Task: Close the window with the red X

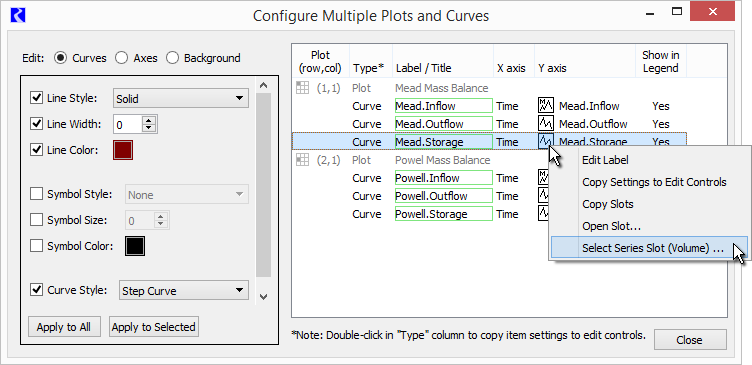Action: coord(712,11)
